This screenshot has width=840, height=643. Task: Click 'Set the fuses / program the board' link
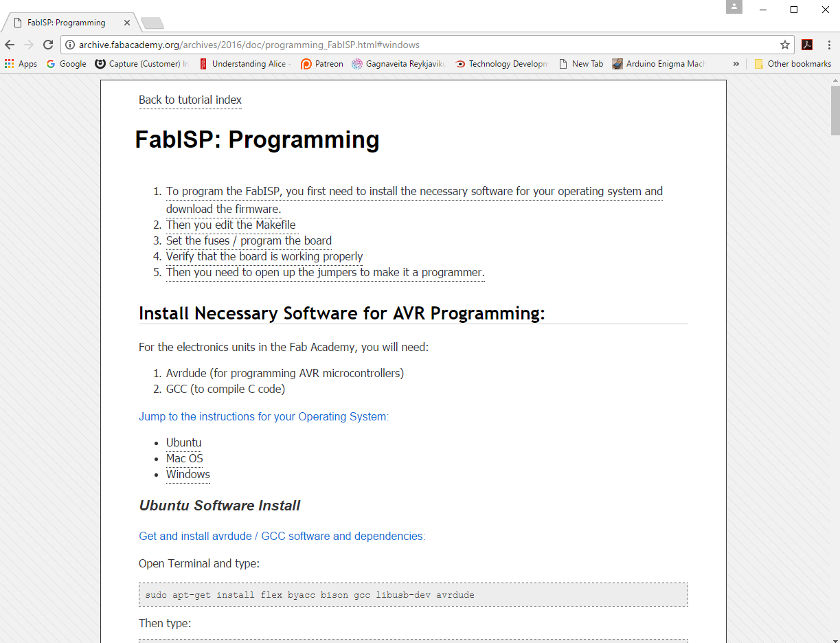pos(249,240)
